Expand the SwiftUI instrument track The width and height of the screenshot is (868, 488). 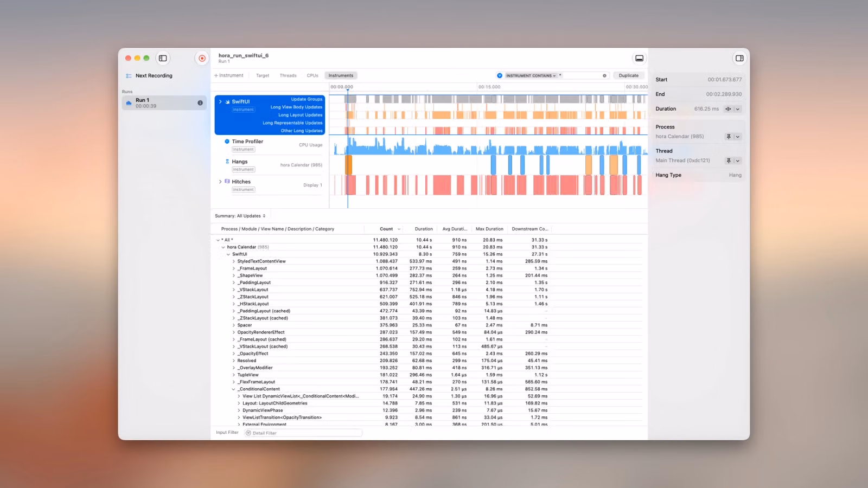click(x=220, y=101)
